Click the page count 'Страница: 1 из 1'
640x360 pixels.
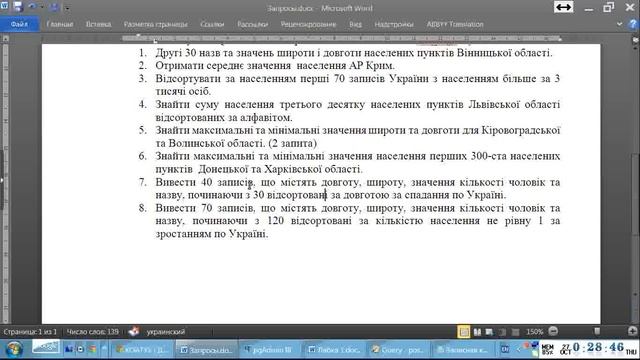pos(30,332)
